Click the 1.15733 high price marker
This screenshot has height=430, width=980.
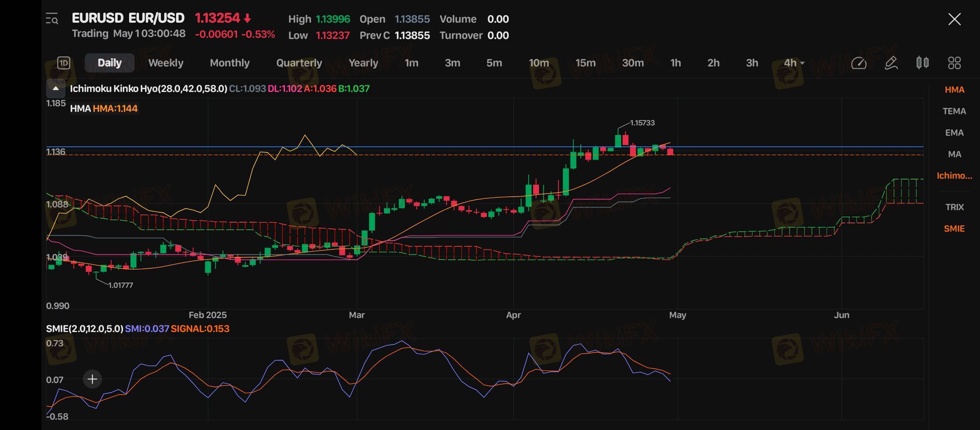click(x=642, y=123)
